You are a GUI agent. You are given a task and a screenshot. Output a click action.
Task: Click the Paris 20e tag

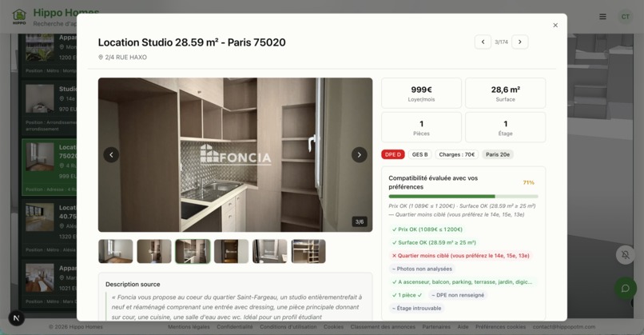[498, 154]
